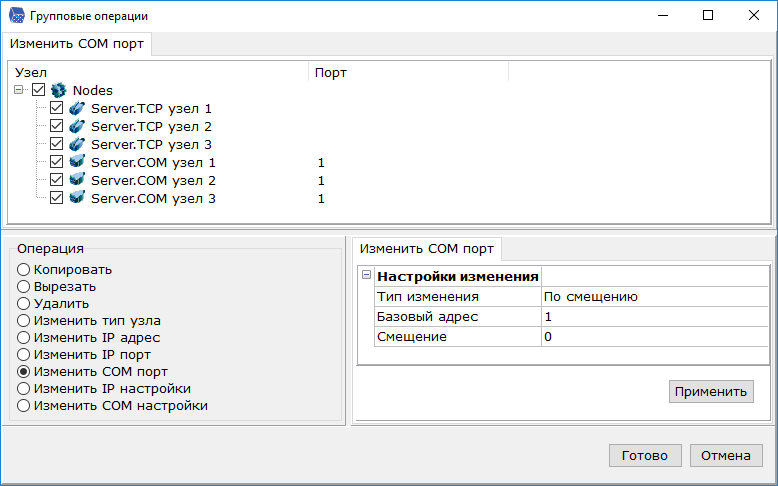This screenshot has width=778, height=486.
Task: Click the Server.COM узел 2 node icon
Action: click(x=77, y=180)
